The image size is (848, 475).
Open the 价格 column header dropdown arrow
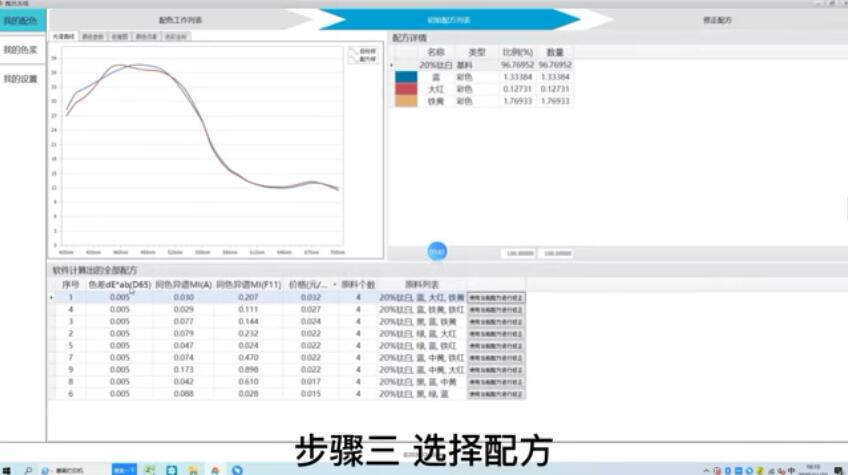[x=335, y=285]
